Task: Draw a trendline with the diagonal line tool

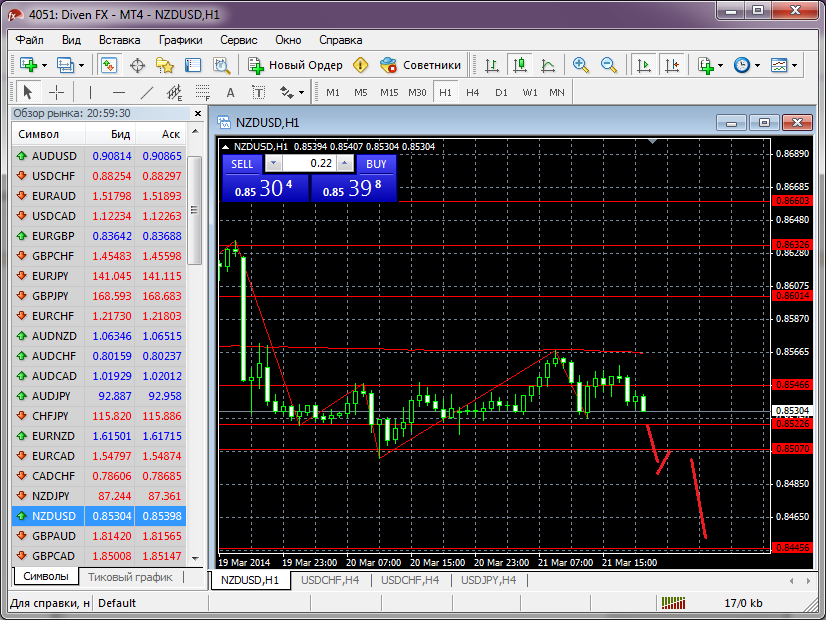Action: click(x=147, y=92)
